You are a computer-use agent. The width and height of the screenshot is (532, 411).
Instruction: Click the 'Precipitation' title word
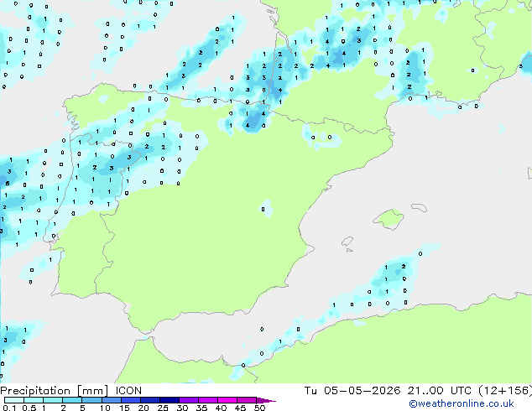point(35,391)
